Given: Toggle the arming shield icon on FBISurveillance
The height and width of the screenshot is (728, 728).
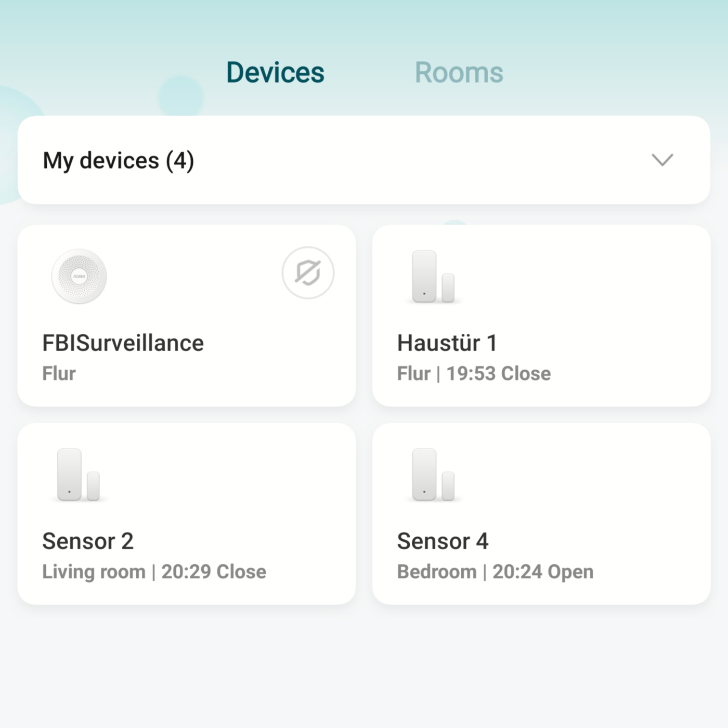Looking at the screenshot, I should (308, 272).
